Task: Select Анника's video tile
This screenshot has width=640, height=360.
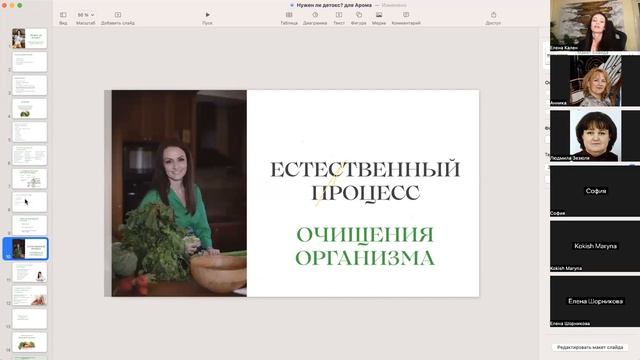Action: coord(595,80)
